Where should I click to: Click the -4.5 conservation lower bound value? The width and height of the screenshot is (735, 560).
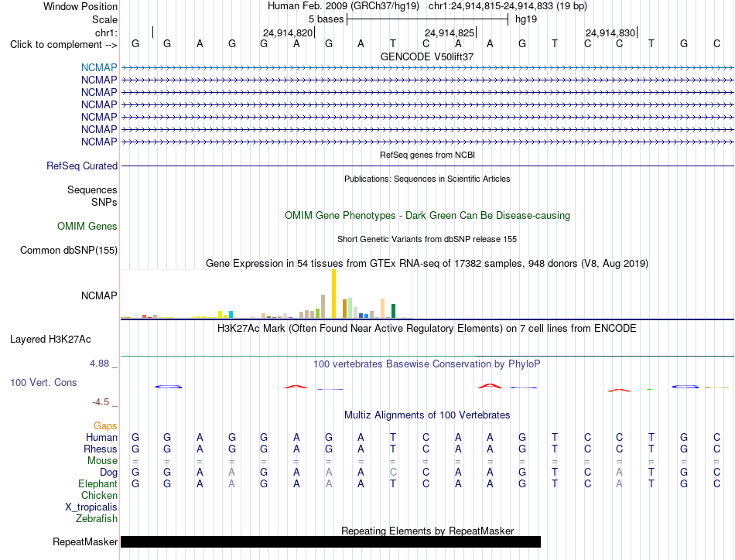101,402
